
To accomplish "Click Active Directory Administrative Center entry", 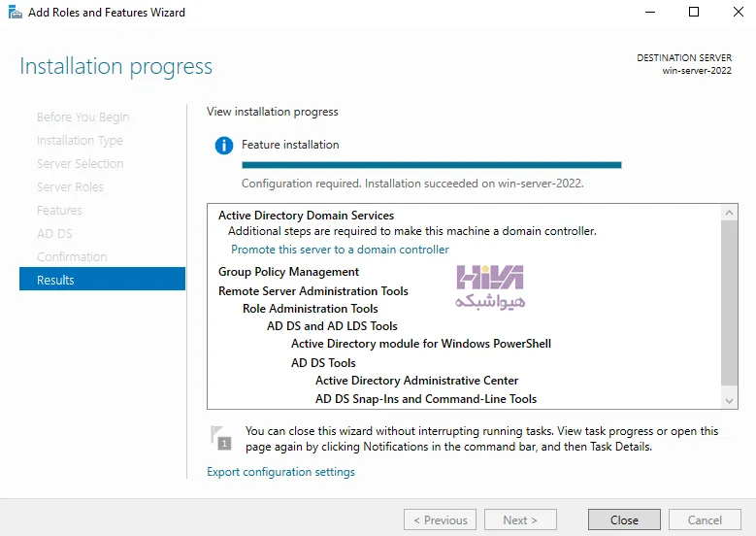I will point(416,381).
